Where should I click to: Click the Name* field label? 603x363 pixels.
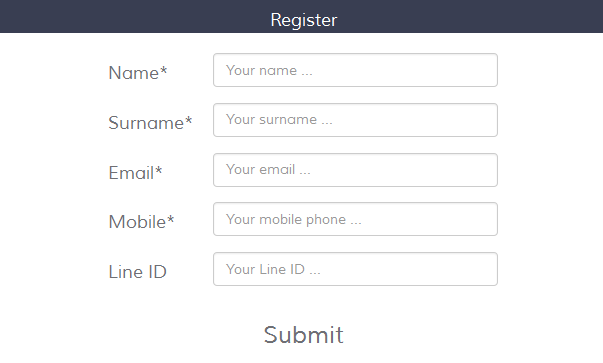coord(138,73)
